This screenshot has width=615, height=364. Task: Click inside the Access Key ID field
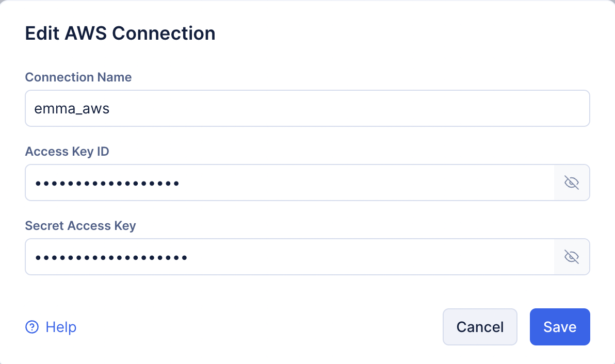click(x=289, y=183)
